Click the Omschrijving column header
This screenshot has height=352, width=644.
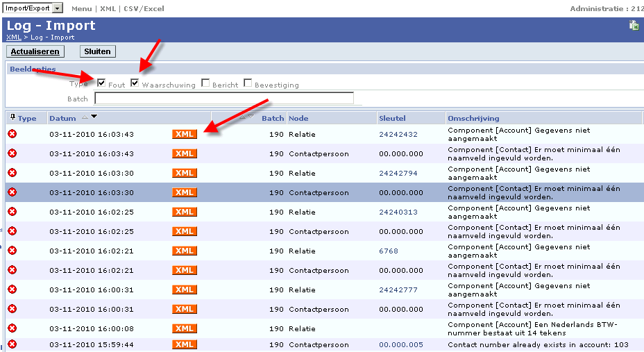(473, 118)
